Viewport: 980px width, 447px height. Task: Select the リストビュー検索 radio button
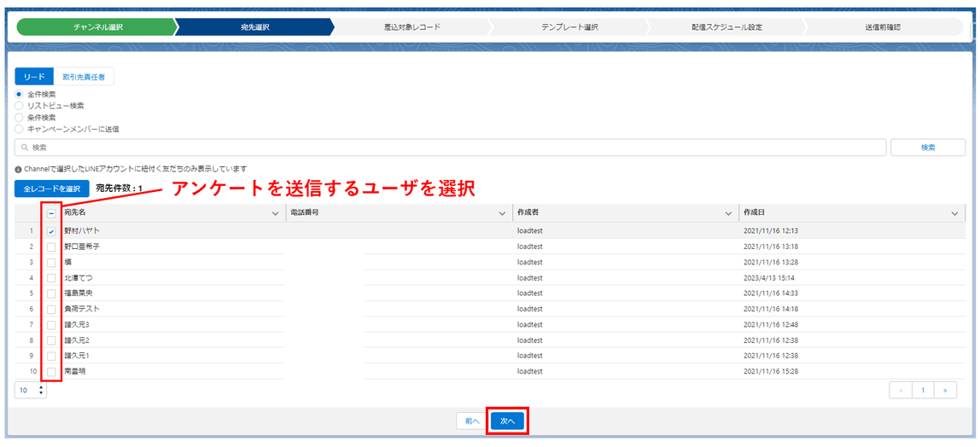(x=20, y=106)
